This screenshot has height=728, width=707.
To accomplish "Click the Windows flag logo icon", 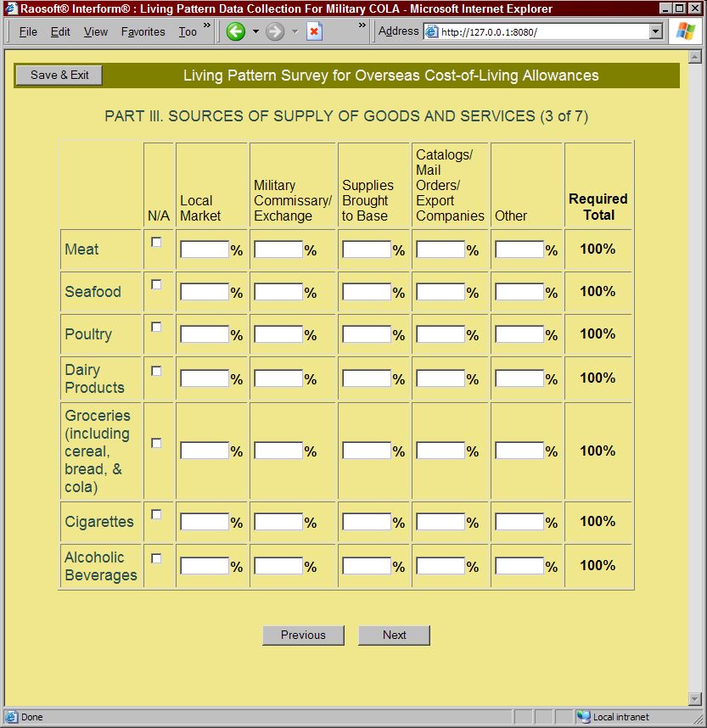I will 686,31.
